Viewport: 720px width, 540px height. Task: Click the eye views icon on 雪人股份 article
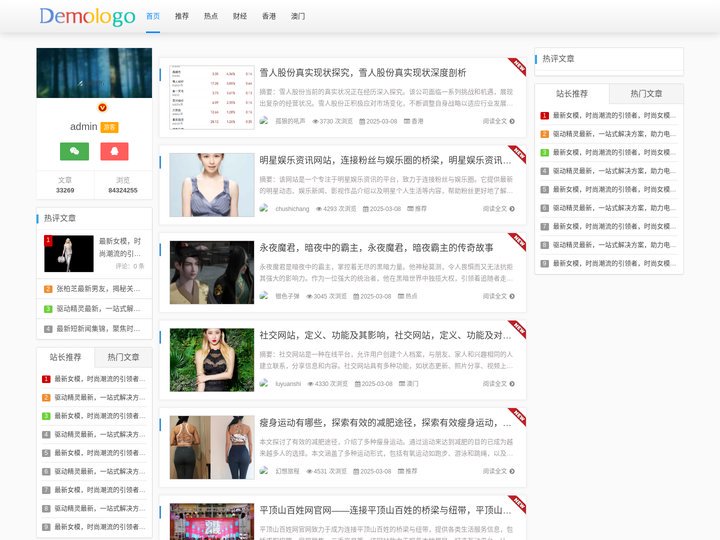click(315, 121)
